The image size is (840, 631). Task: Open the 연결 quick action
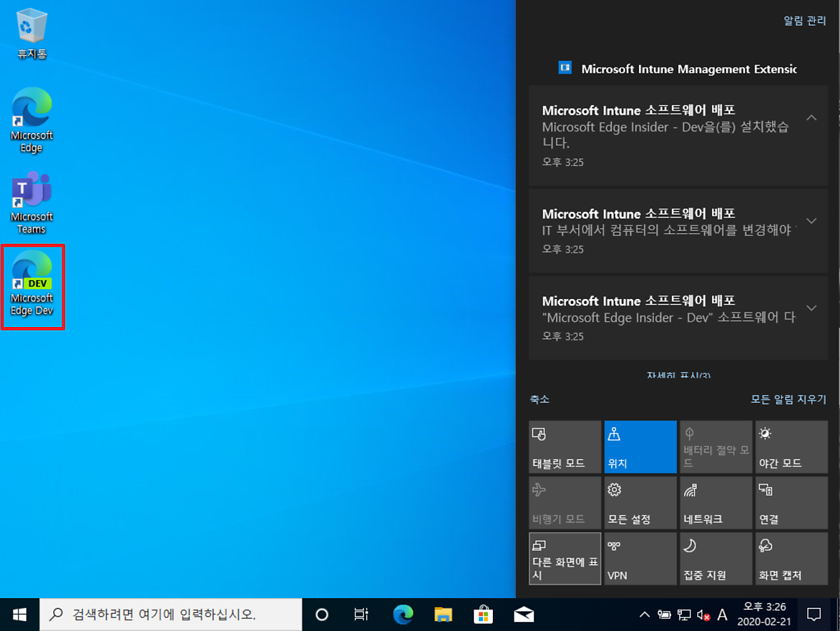(x=792, y=503)
